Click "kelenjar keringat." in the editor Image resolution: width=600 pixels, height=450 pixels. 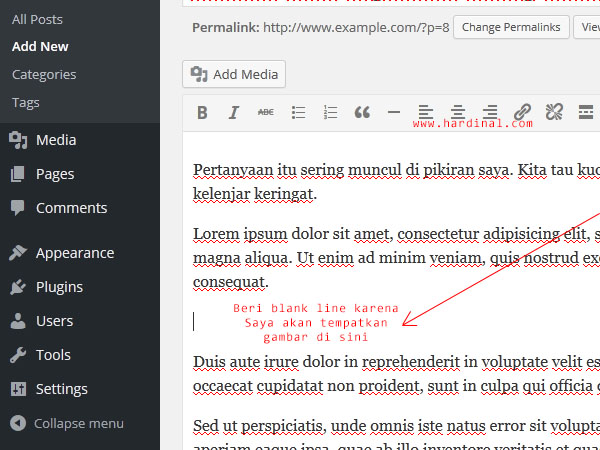pos(255,194)
